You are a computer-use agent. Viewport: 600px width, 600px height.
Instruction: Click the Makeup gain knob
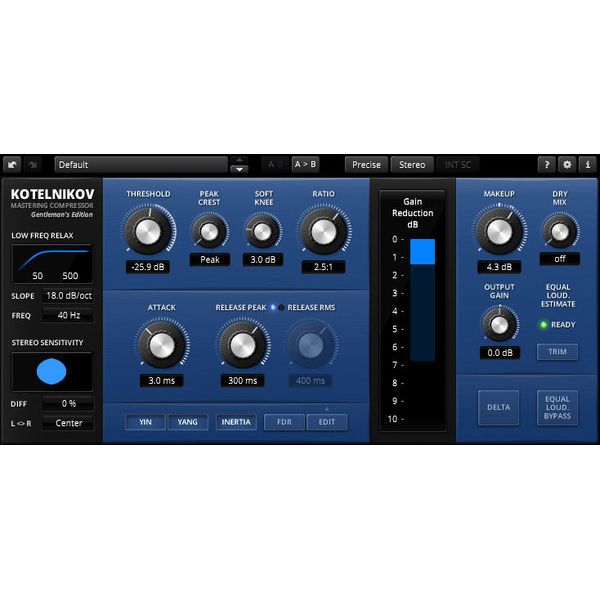498,232
